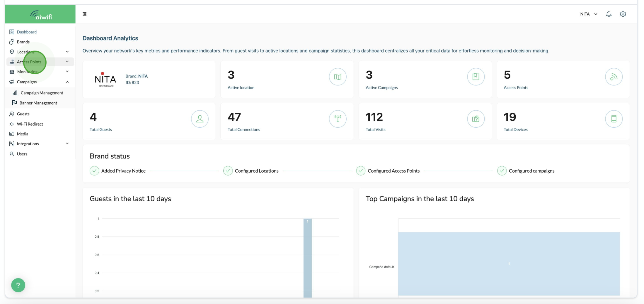The image size is (644, 304).
Task: Click the Added Privacy Notice checkmark
Action: (x=94, y=171)
